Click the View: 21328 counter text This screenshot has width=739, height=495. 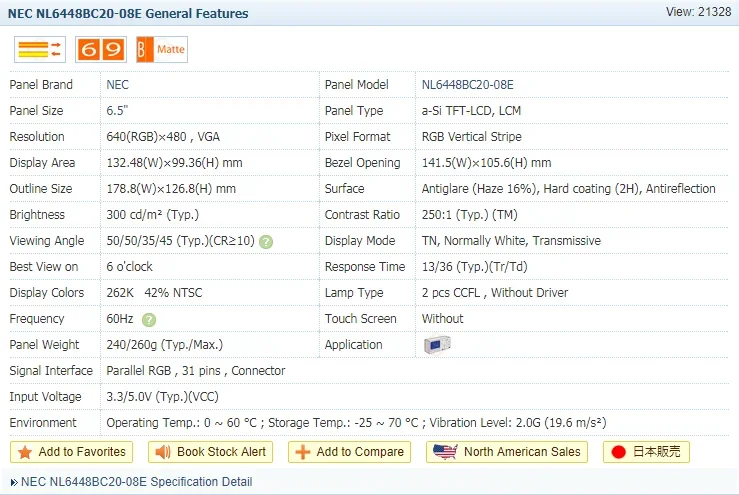[698, 12]
